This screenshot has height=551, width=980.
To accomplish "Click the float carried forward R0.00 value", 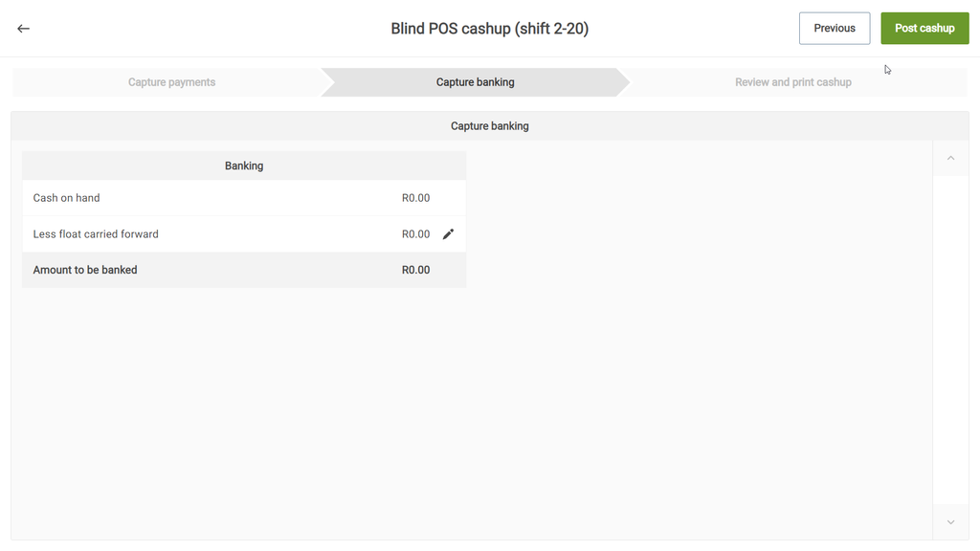I will (415, 234).
